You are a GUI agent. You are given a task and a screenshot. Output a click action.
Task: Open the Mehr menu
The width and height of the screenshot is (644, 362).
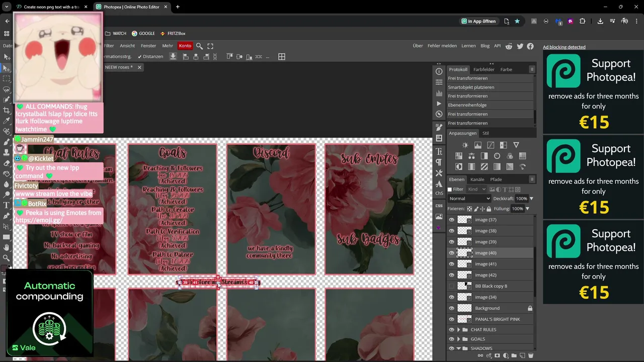point(168,46)
